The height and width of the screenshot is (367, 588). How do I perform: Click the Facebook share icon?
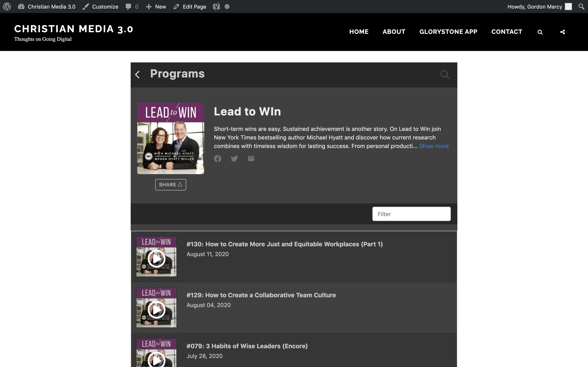click(x=218, y=159)
